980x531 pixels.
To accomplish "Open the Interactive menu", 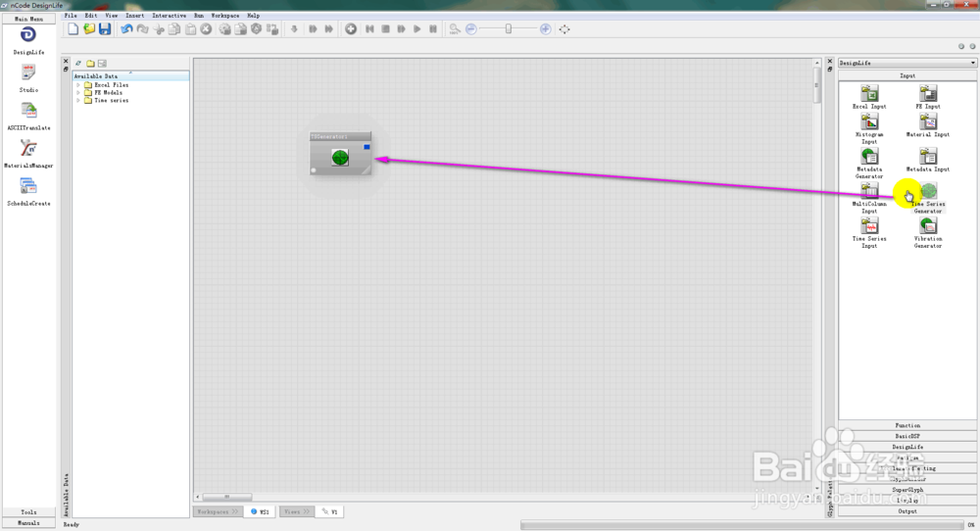I will tap(169, 16).
